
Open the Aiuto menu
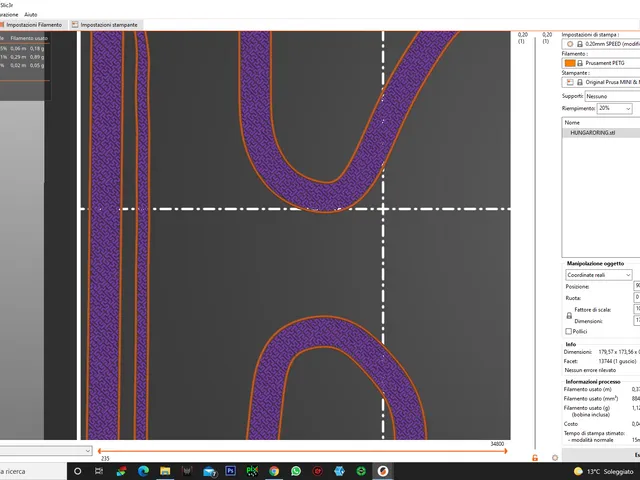pyautogui.click(x=31, y=15)
